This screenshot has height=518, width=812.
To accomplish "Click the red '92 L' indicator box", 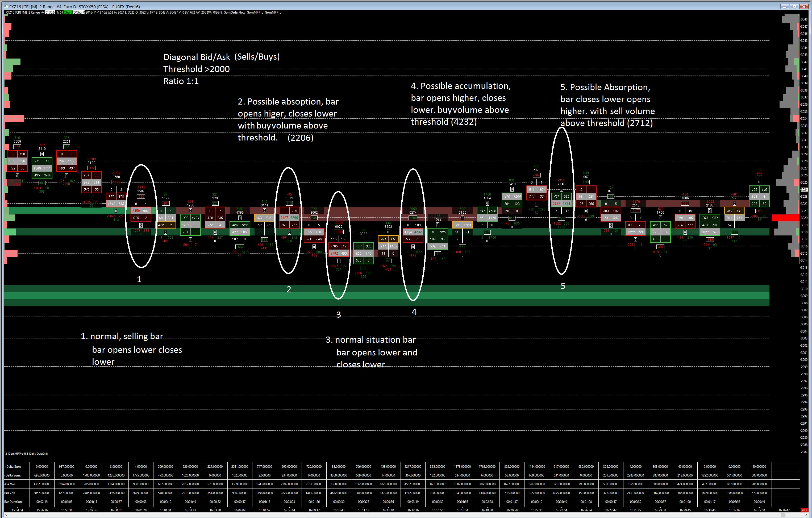I will 804,510.
